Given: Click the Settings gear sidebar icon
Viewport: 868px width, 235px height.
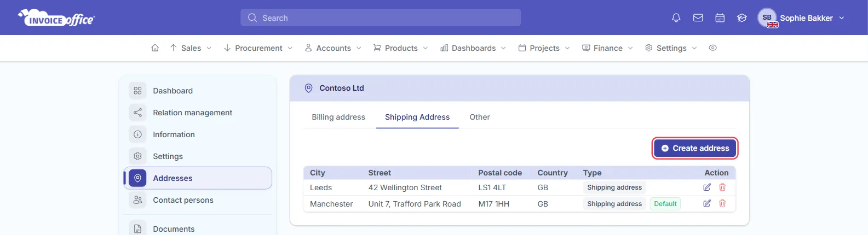Looking at the screenshot, I should pos(137,156).
